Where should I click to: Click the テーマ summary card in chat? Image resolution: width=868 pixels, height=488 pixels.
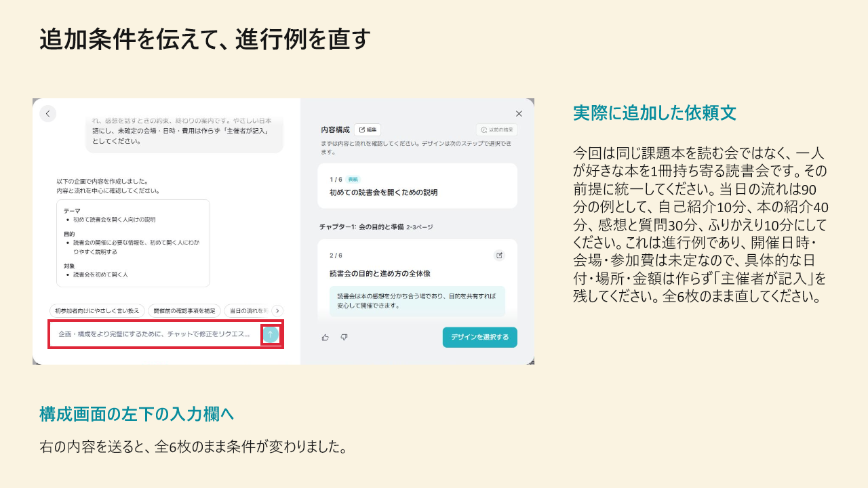coord(133,243)
